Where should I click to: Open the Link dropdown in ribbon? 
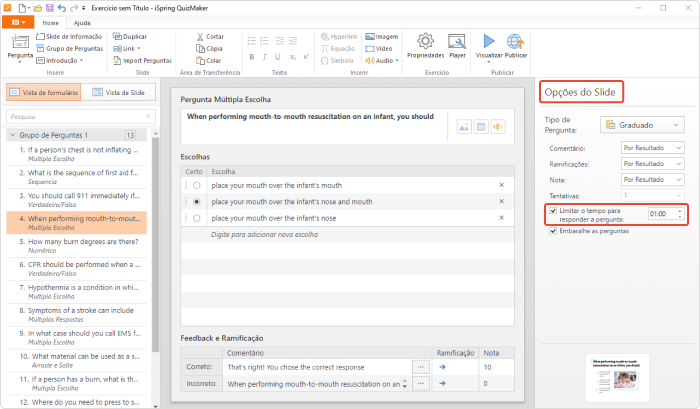coord(127,49)
